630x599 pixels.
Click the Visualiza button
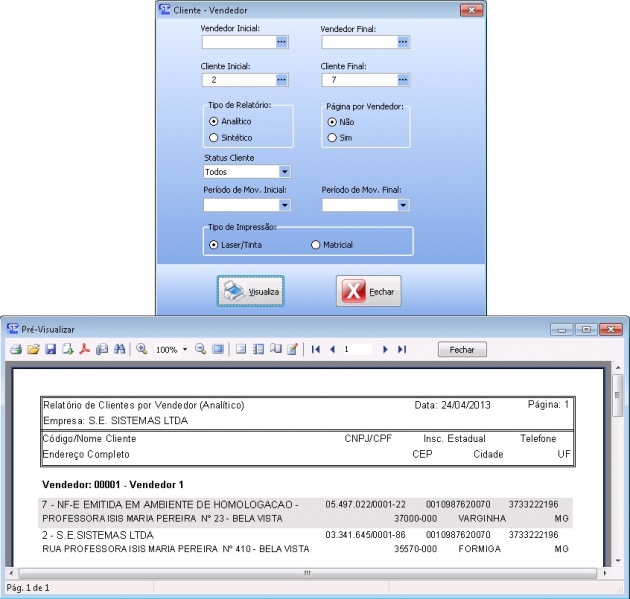point(251,291)
